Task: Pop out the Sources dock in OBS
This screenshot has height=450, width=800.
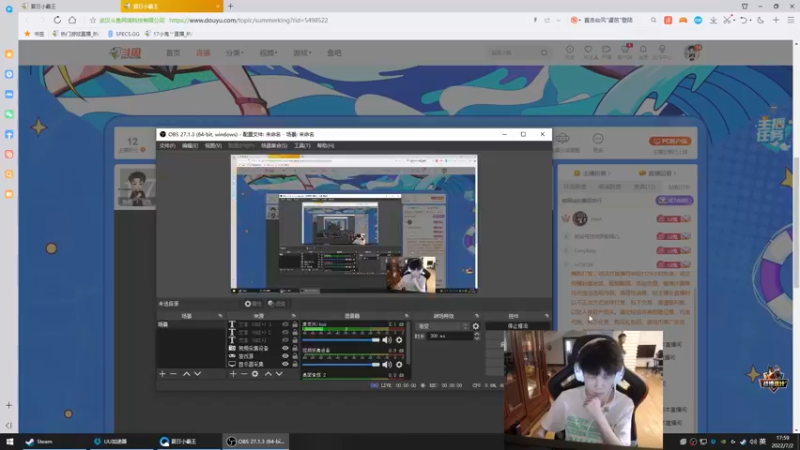Action: (293, 316)
